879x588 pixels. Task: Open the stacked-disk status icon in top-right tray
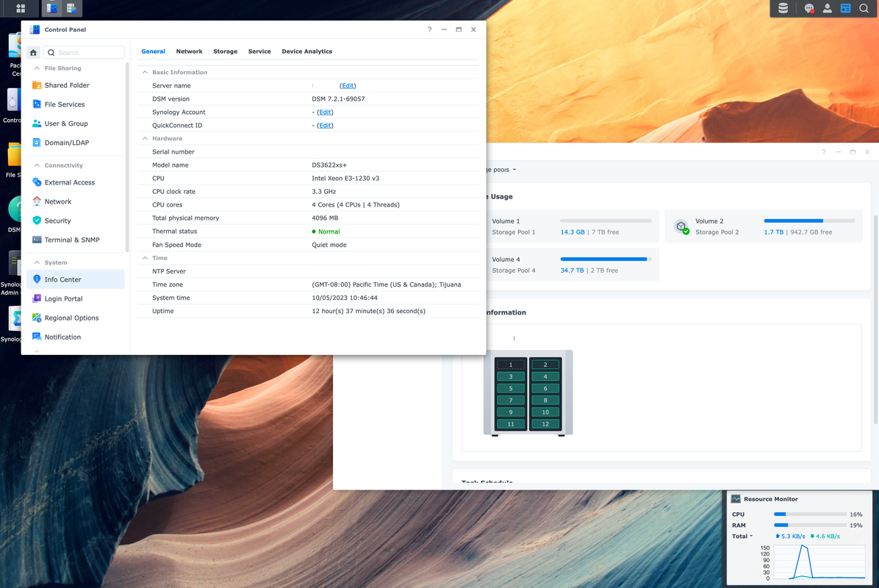tap(783, 8)
